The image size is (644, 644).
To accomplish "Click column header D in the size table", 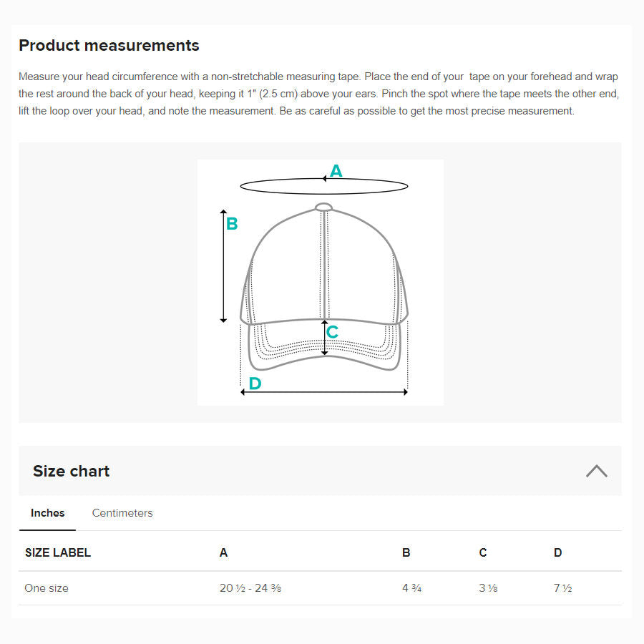I will (558, 552).
